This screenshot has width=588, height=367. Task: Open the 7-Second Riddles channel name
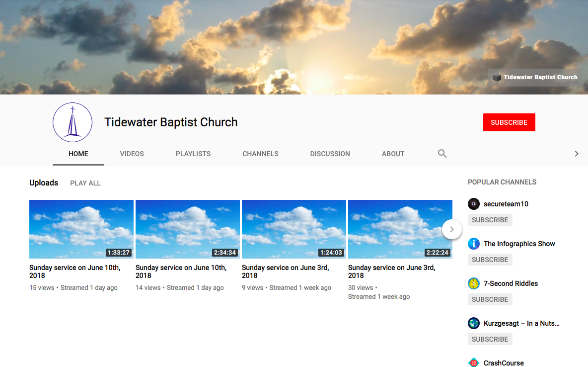[511, 283]
